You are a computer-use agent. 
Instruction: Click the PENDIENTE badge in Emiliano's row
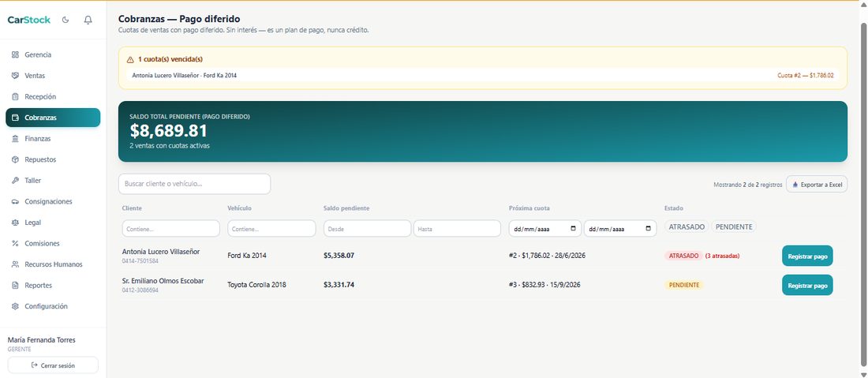tap(683, 285)
